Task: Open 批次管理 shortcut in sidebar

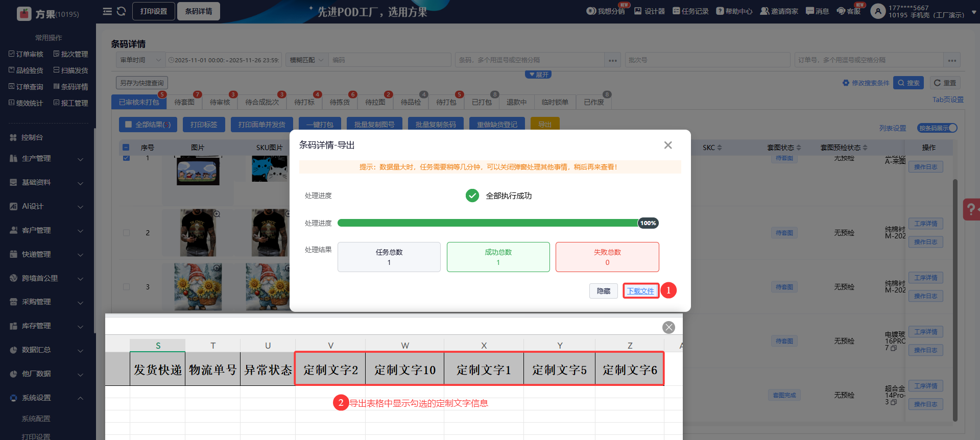Action: (71, 54)
